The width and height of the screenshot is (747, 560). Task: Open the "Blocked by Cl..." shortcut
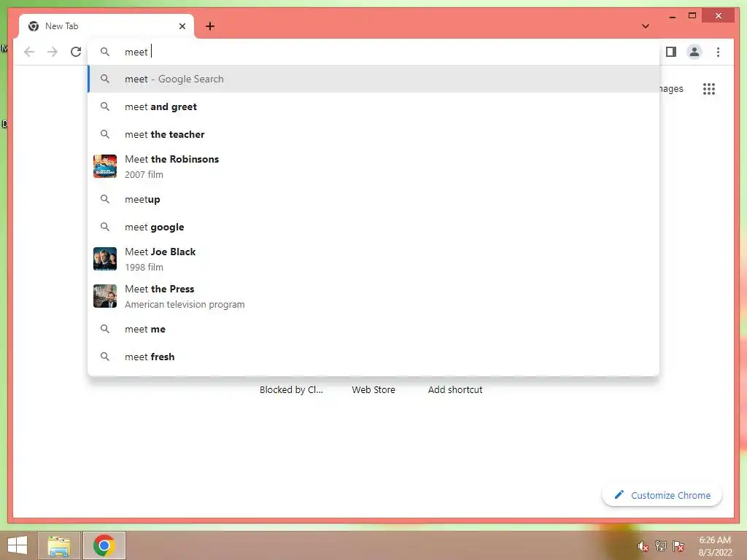point(291,389)
